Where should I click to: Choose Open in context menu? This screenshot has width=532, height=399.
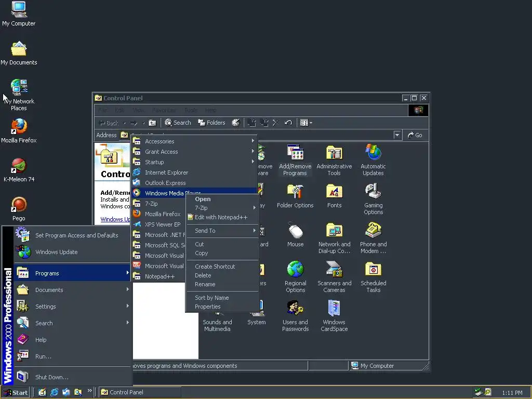tap(222, 199)
